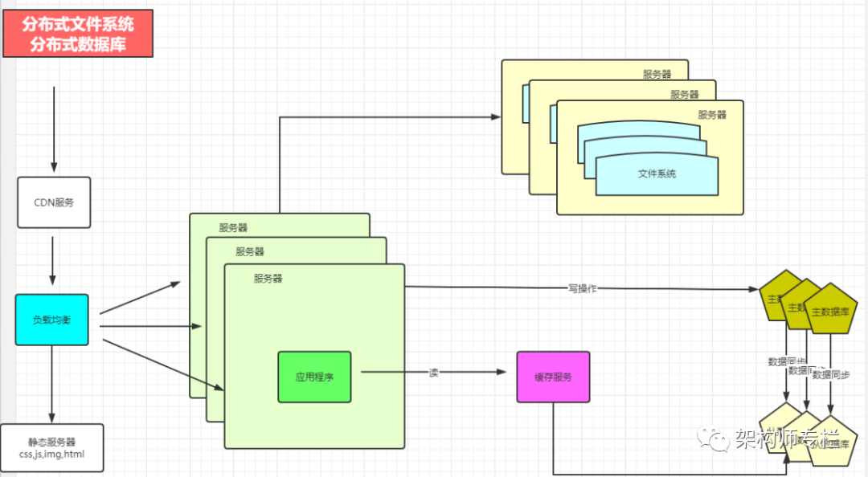The image size is (868, 477).
Task: Select the topmost green 服务器 label
Action: click(233, 227)
